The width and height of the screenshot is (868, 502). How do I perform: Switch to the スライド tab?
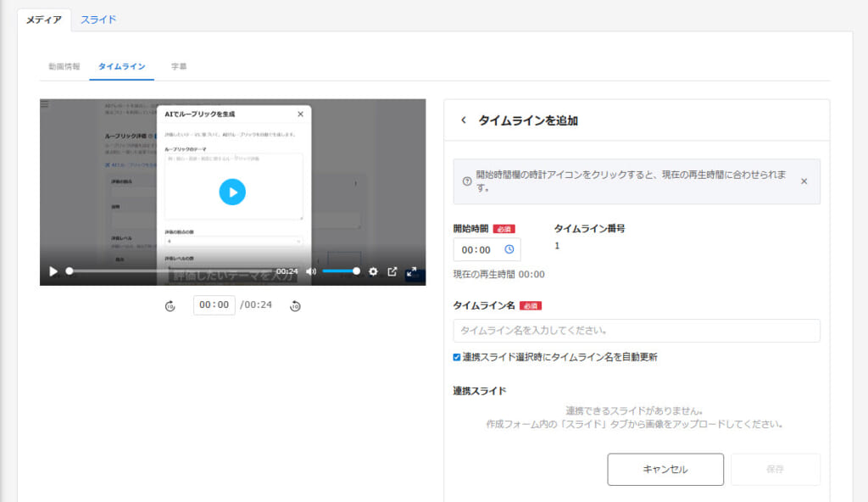(x=98, y=20)
